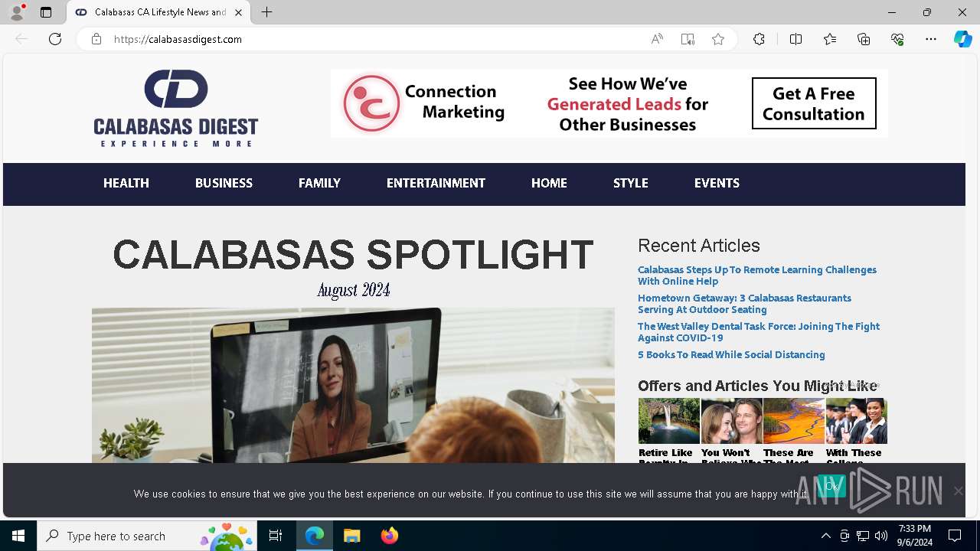The image size is (980, 551).
Task: Open the notification center icon
Action: (955, 536)
